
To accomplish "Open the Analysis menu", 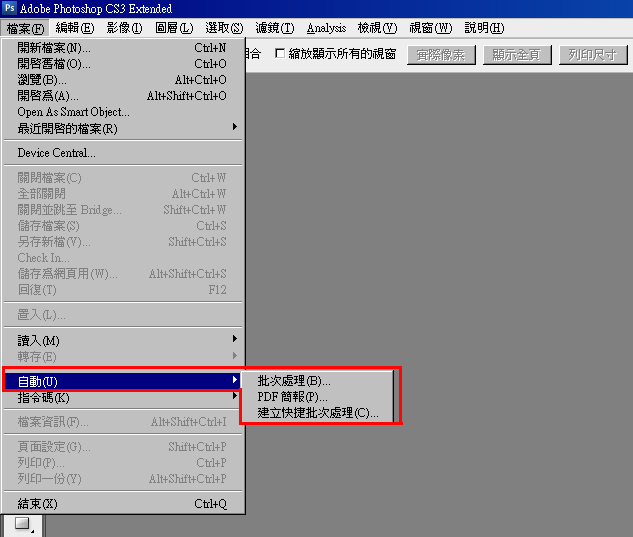I will tap(326, 28).
